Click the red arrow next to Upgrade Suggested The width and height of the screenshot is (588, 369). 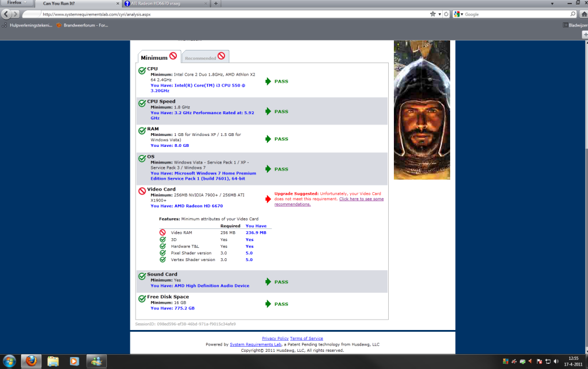pyautogui.click(x=268, y=199)
